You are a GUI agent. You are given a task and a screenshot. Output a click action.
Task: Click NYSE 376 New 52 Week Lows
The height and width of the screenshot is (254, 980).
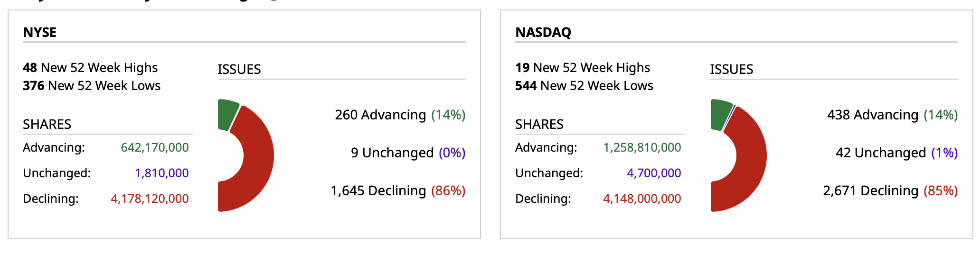[92, 86]
